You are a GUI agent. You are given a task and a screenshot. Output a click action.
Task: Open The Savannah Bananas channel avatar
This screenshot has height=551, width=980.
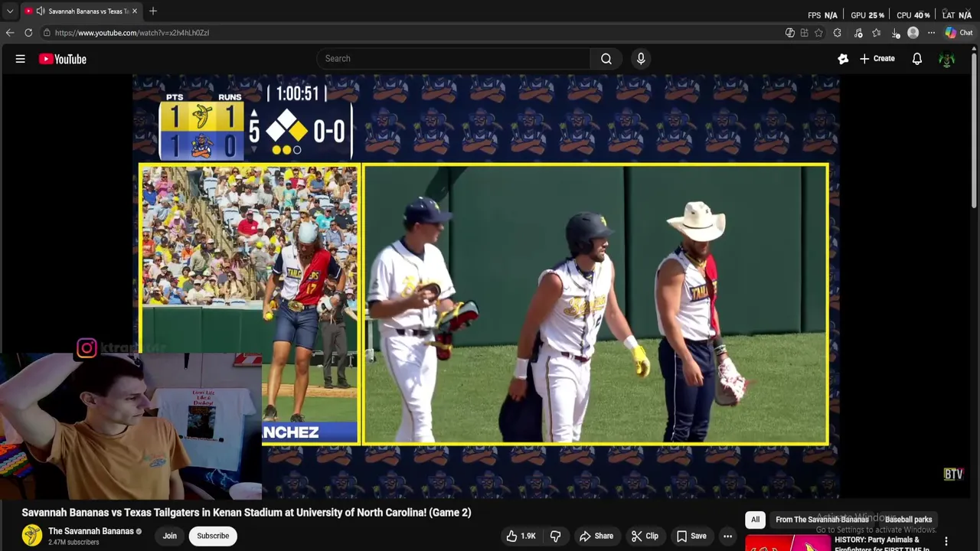[x=32, y=536]
